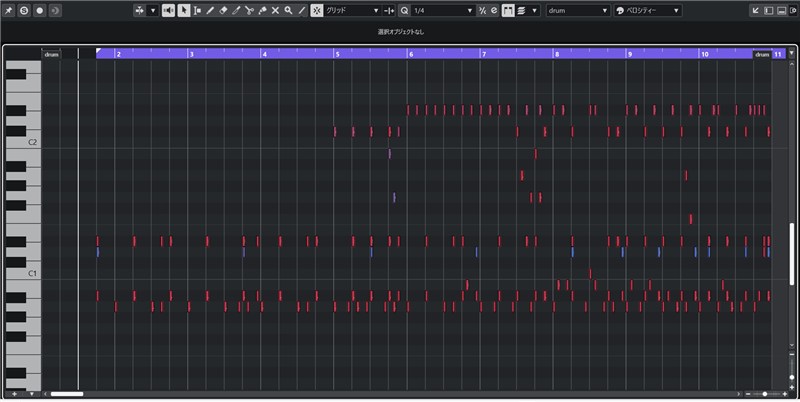800x402 pixels.
Task: Click the C1 piano key
Action: coord(23,274)
